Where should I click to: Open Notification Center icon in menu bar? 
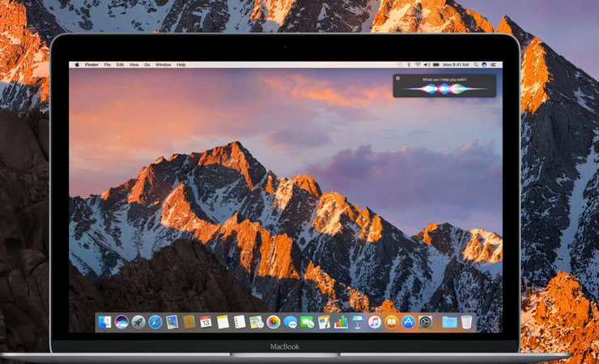pyautogui.click(x=493, y=65)
